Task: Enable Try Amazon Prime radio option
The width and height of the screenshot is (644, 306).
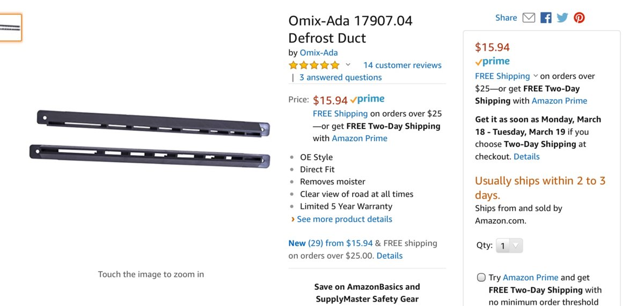Action: coord(481,278)
